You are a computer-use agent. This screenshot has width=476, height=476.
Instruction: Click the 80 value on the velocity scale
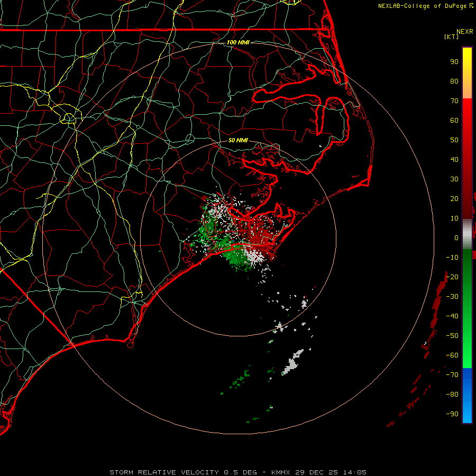454,81
